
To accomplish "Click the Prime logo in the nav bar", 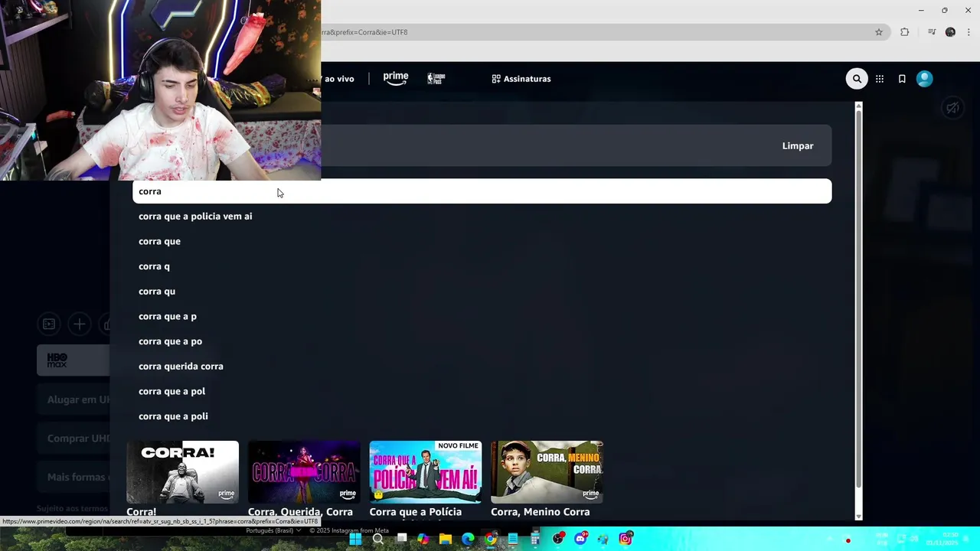I will pyautogui.click(x=396, y=78).
